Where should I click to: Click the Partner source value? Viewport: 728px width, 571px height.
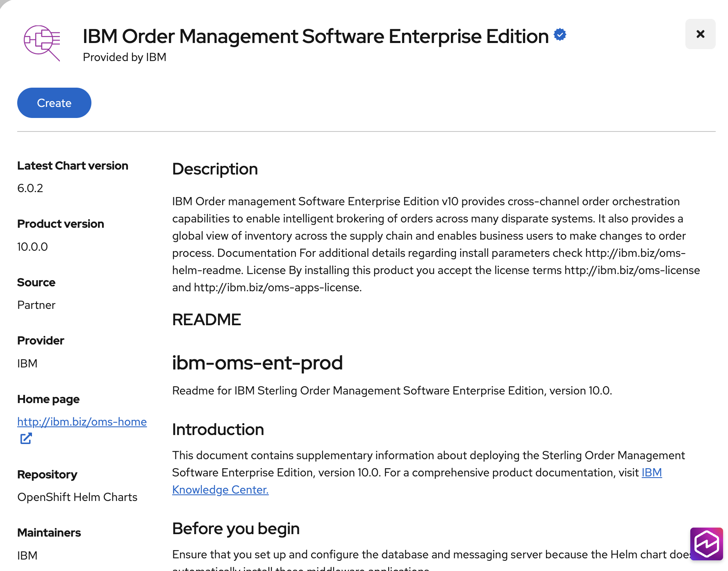[x=36, y=305]
